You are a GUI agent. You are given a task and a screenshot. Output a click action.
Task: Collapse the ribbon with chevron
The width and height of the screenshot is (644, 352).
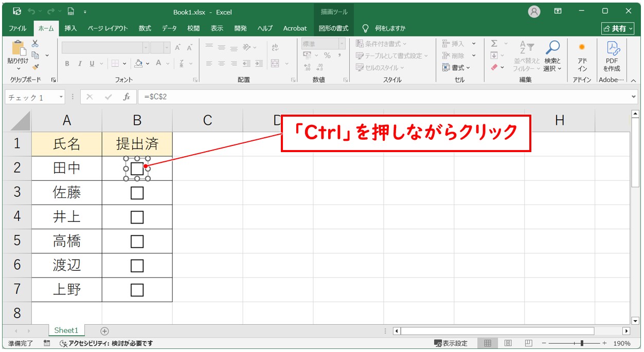coord(633,80)
